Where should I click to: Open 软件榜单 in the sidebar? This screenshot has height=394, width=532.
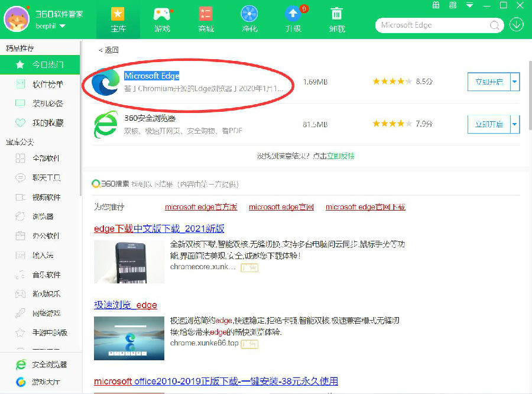40,84
